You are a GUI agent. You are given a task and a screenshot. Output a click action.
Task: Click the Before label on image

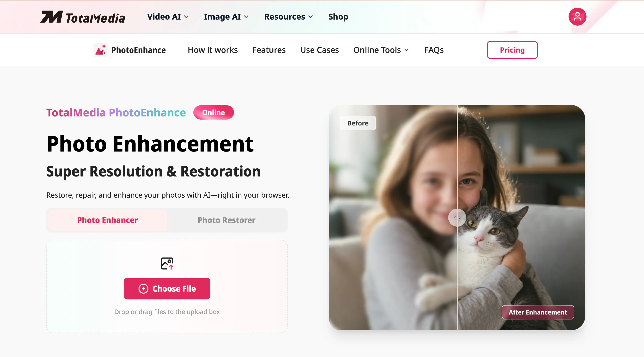click(358, 123)
